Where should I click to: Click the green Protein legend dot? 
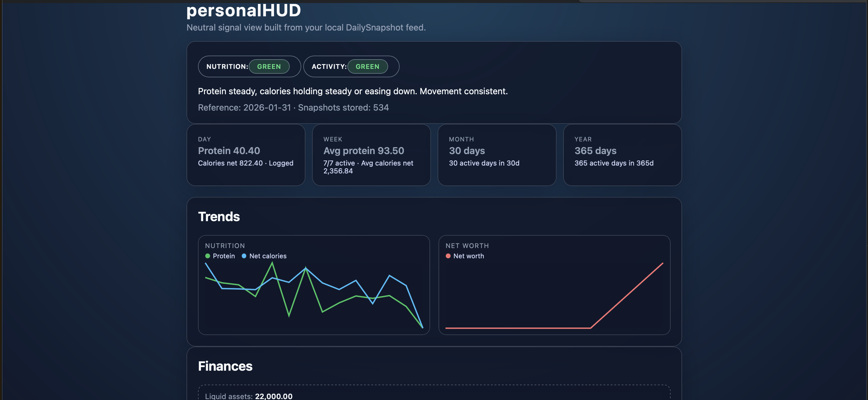click(207, 256)
